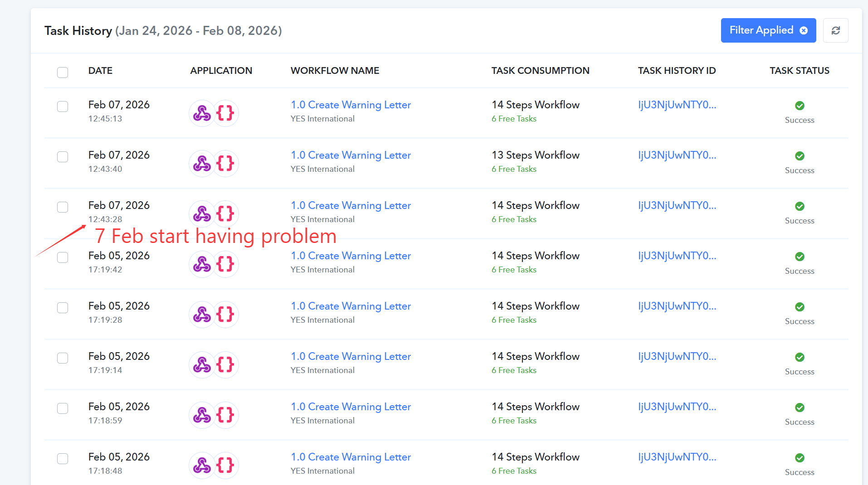This screenshot has height=485, width=868.
Task: Check the box for 12:45:13 task
Action: coord(63,107)
